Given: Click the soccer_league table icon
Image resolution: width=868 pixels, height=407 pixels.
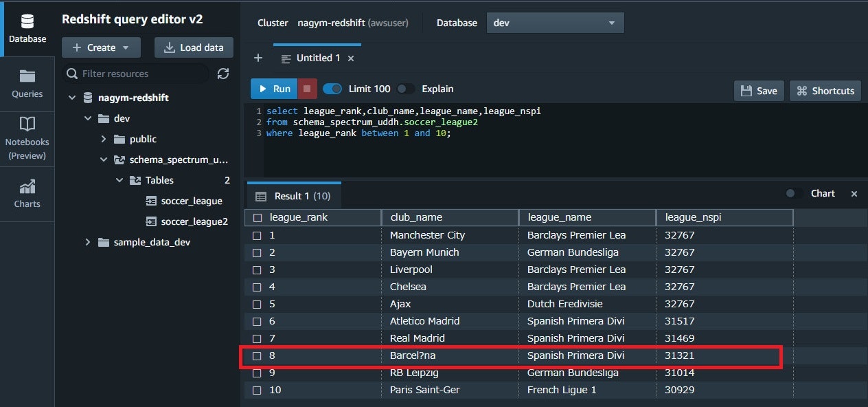Looking at the screenshot, I should click(152, 201).
